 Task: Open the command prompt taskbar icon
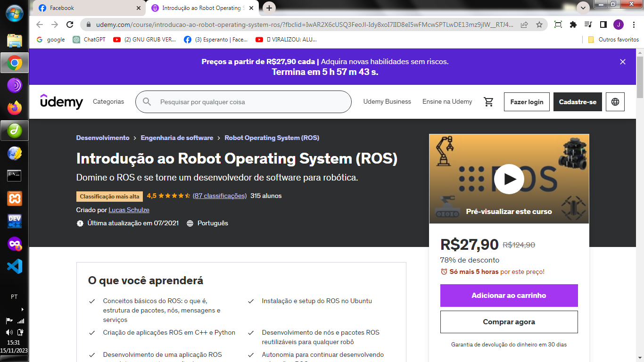tap(15, 176)
